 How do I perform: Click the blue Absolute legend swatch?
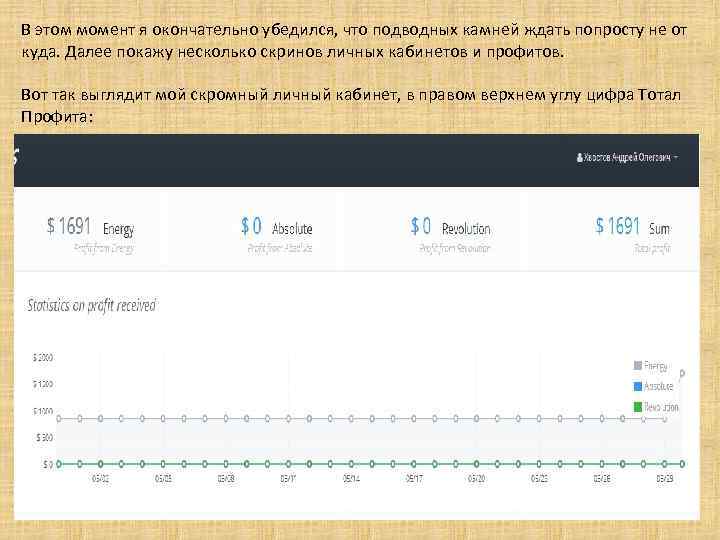[637, 386]
